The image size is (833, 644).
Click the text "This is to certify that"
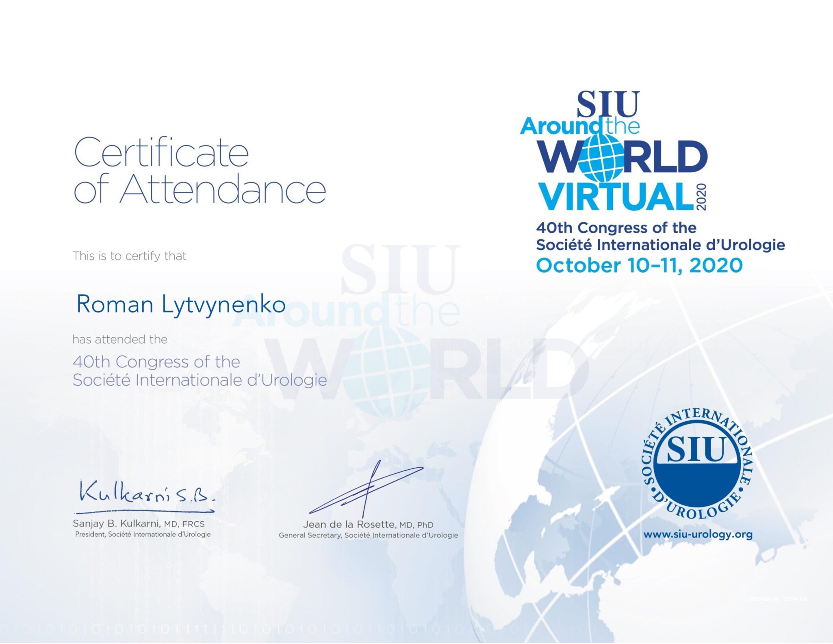(129, 256)
